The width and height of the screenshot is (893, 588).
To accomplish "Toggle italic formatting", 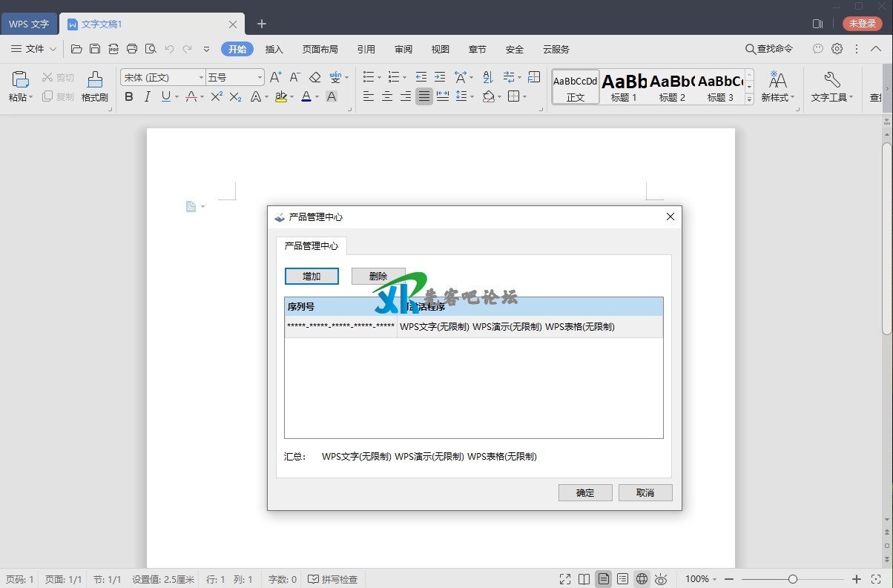I will pos(147,96).
